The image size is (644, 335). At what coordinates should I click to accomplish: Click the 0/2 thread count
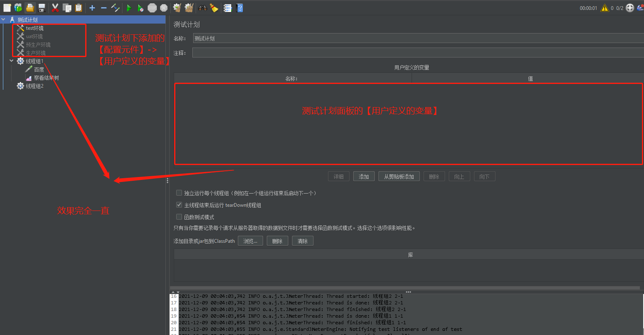620,8
